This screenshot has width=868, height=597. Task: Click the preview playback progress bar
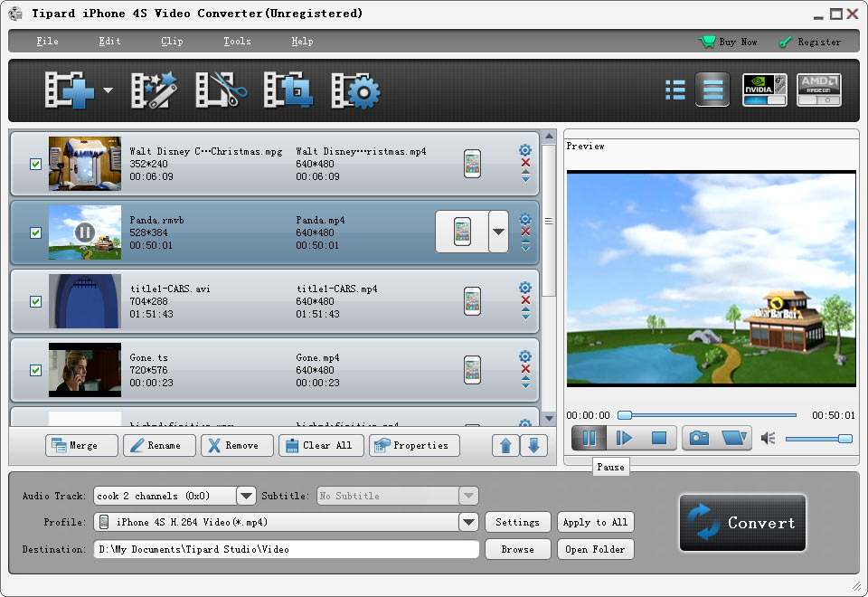coord(708,415)
